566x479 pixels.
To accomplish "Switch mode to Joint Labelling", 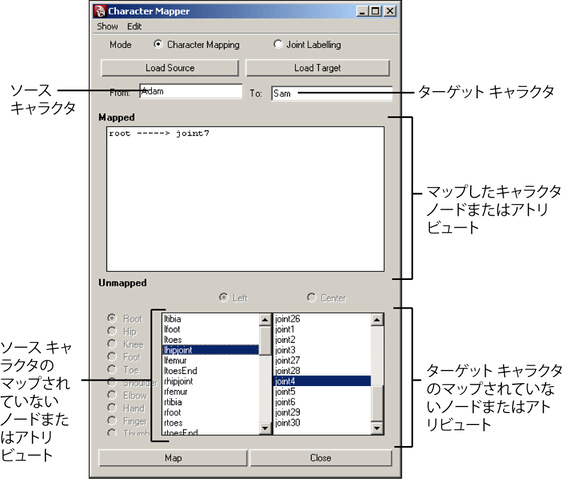I will [x=277, y=44].
